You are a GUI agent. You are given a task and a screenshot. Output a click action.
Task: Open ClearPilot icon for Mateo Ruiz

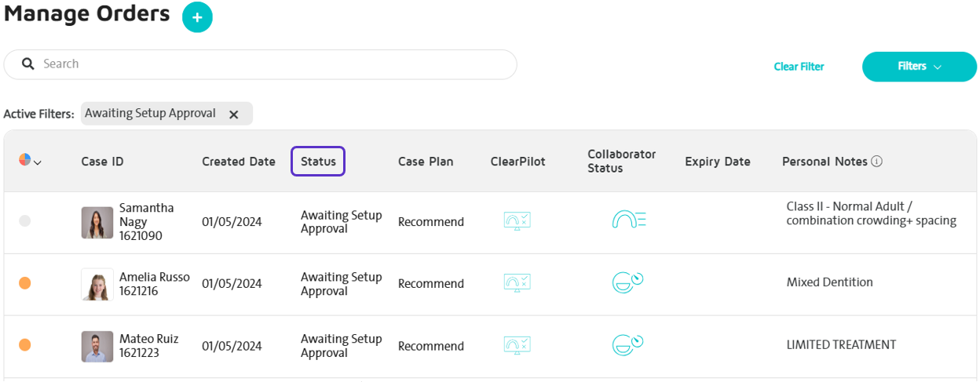coord(517,344)
